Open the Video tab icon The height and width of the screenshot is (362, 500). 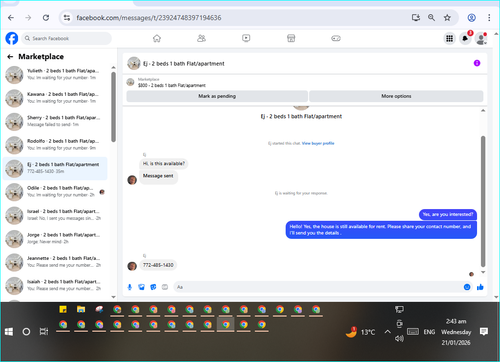tap(246, 38)
